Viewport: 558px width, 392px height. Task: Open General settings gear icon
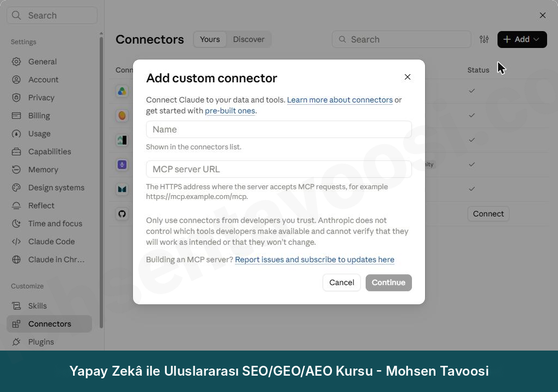[x=16, y=62]
